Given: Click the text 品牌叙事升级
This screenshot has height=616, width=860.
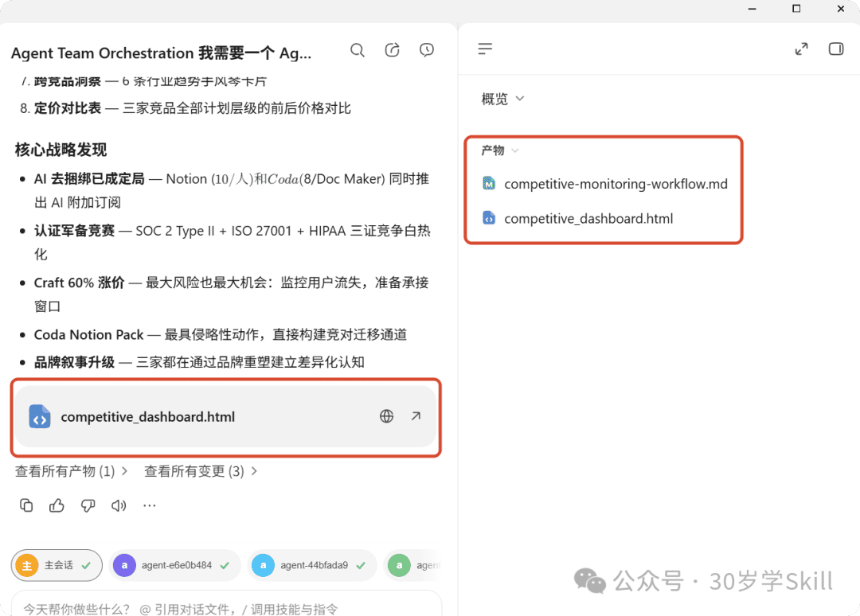Looking at the screenshot, I should click(x=74, y=362).
